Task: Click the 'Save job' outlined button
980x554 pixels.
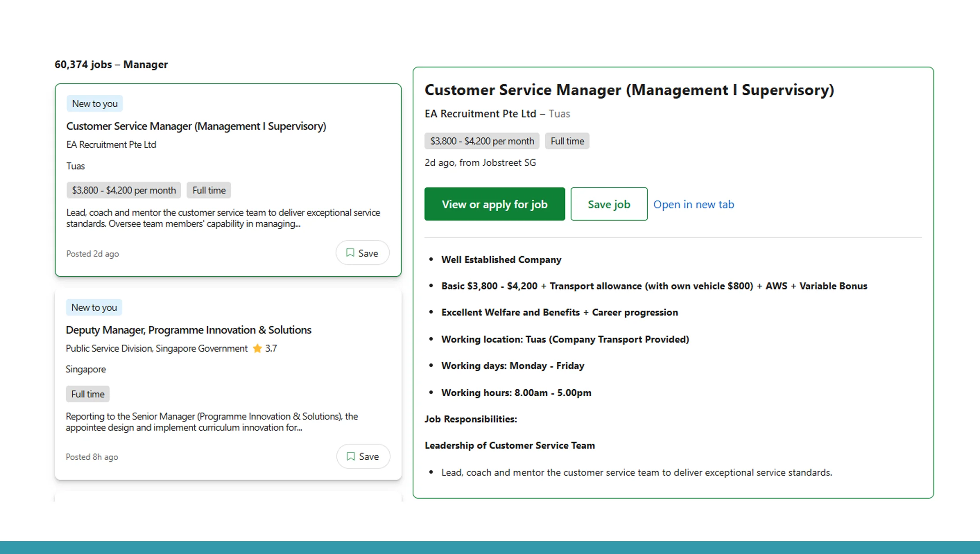Action: pyautogui.click(x=608, y=204)
